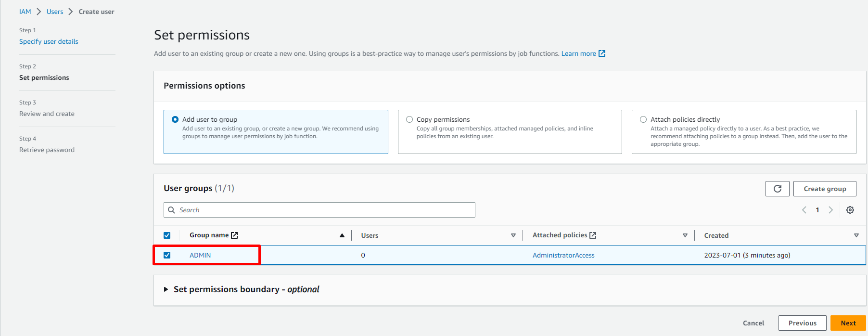
Task: Click the next page arrow in pagination
Action: 830,210
